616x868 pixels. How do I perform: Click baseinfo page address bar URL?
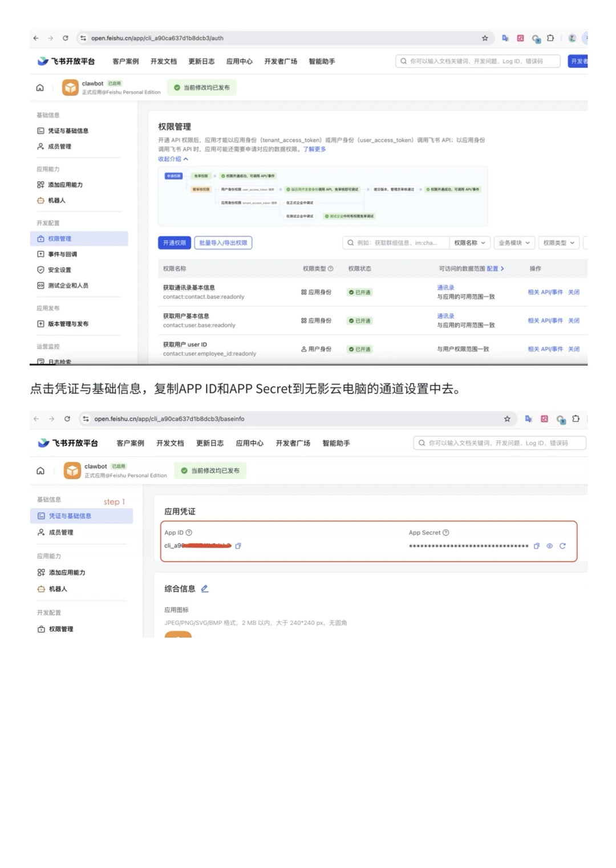pyautogui.click(x=169, y=419)
